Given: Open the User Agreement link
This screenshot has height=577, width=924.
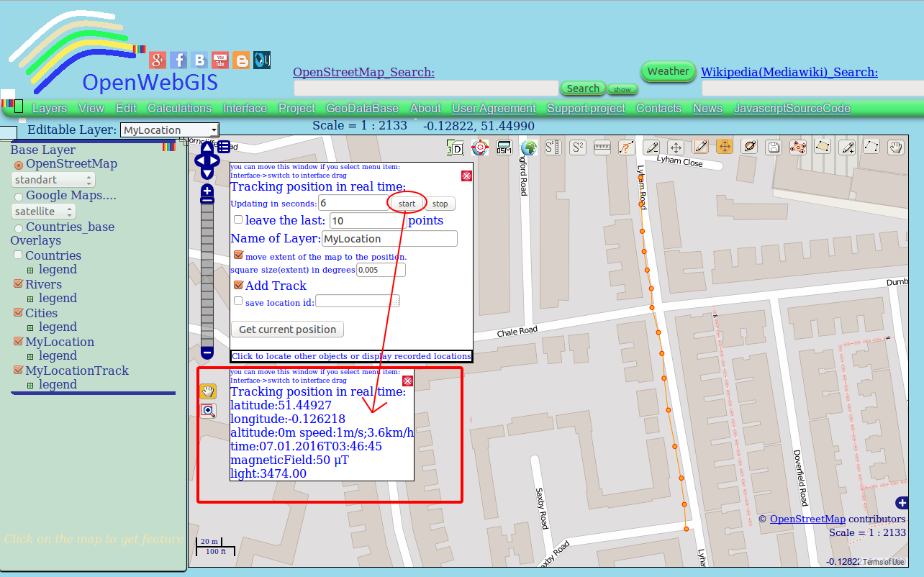Looking at the screenshot, I should point(494,109).
